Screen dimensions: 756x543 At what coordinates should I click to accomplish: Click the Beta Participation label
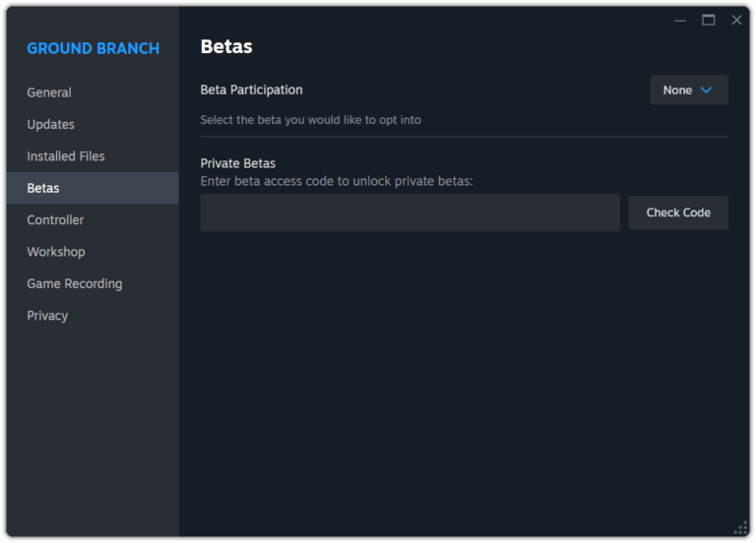tap(251, 90)
